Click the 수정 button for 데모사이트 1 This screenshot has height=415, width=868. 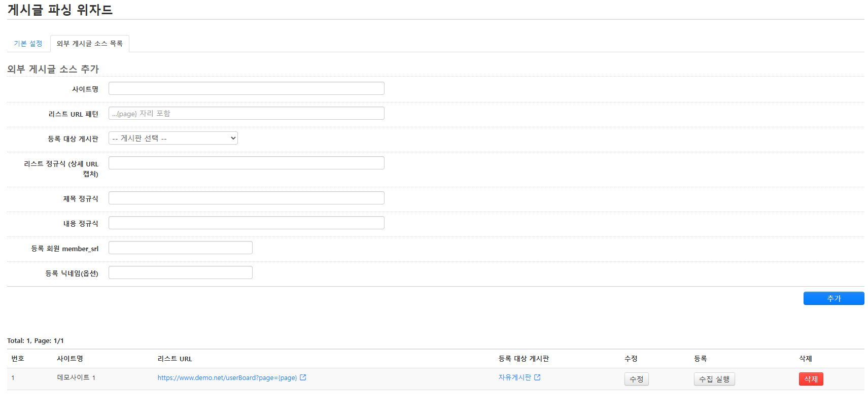click(636, 379)
